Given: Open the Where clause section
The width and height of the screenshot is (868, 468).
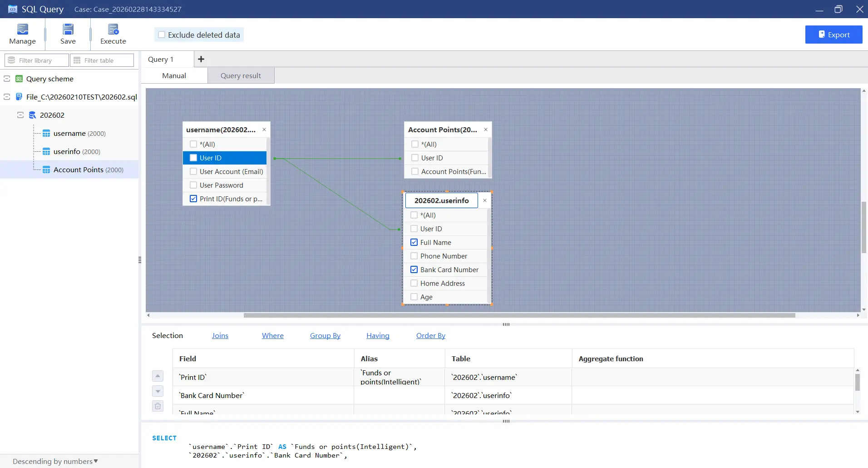Looking at the screenshot, I should click(272, 335).
